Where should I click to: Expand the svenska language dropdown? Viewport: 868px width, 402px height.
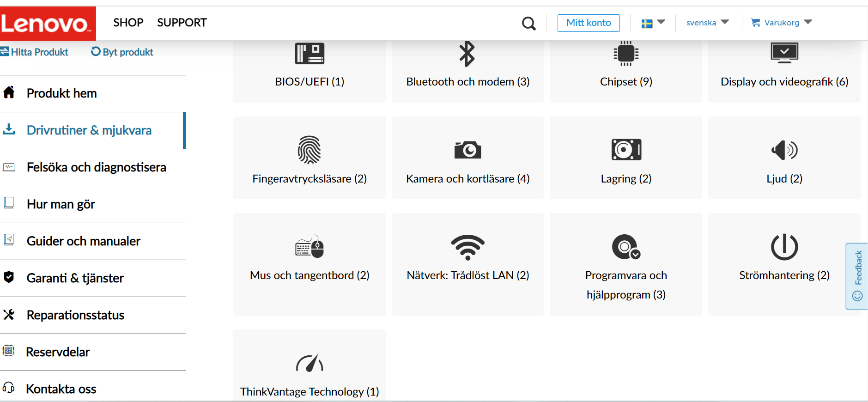point(707,22)
